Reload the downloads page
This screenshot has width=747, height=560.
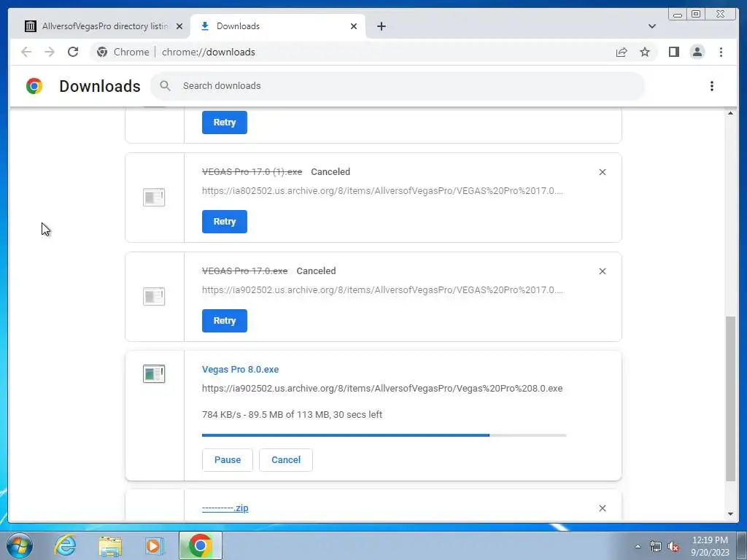pyautogui.click(x=73, y=52)
